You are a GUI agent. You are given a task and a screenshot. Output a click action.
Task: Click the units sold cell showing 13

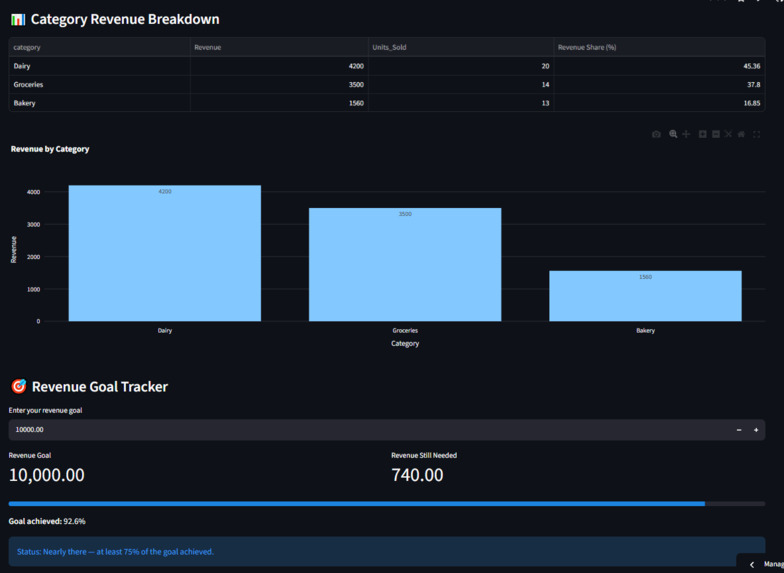[461, 103]
